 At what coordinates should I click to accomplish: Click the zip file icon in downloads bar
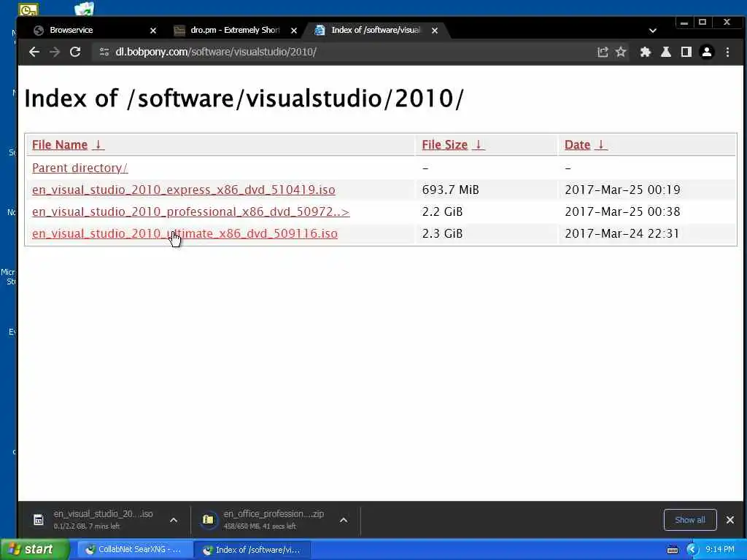tap(208, 520)
